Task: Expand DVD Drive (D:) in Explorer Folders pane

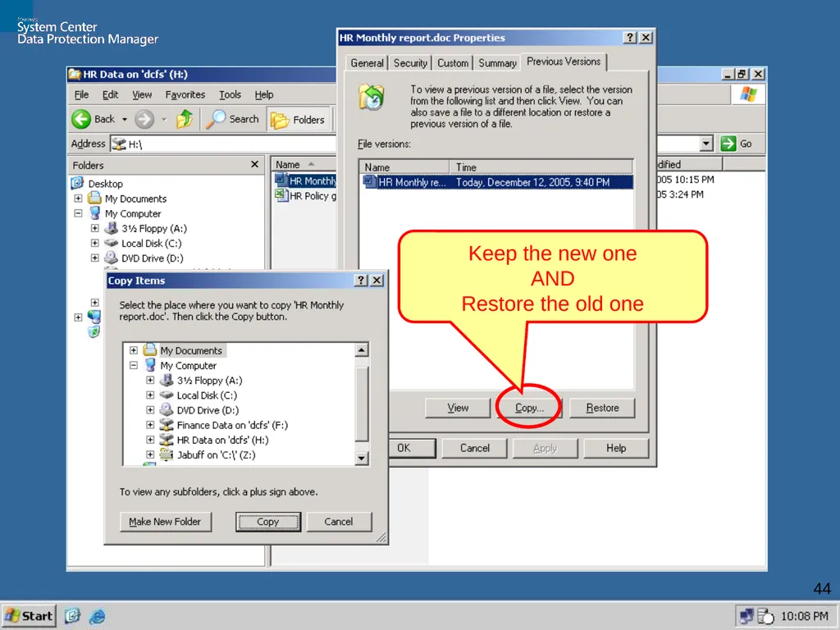Action: tap(95, 258)
